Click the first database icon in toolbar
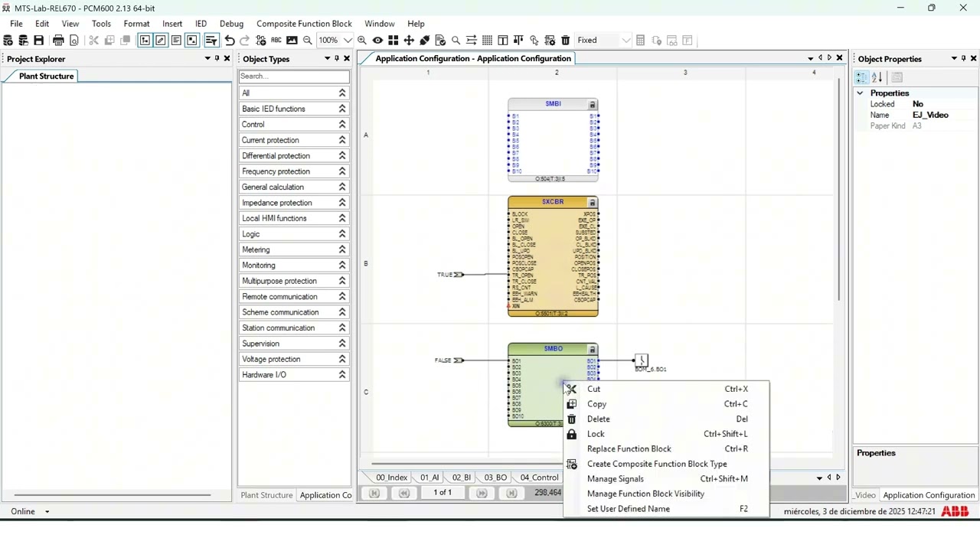This screenshot has height=551, width=980. coord(8,41)
